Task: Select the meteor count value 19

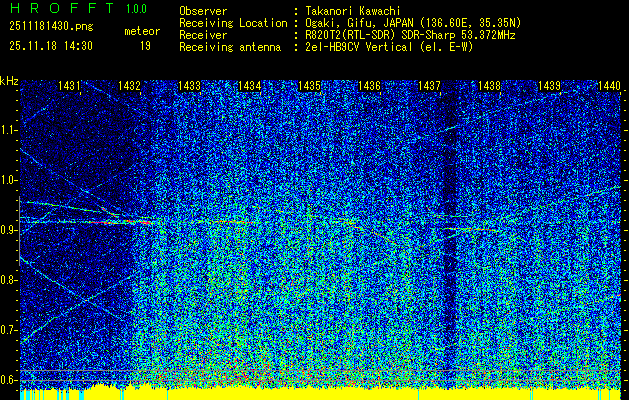Action: click(x=145, y=46)
